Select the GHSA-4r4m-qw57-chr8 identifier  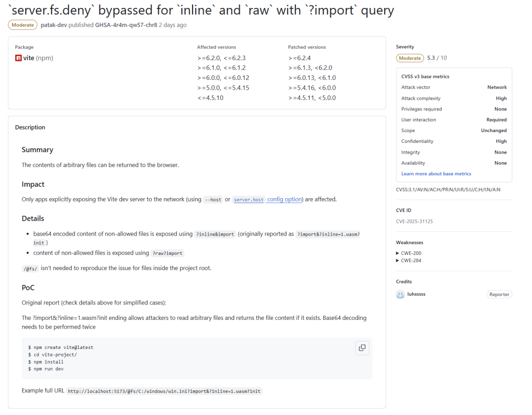click(x=126, y=25)
